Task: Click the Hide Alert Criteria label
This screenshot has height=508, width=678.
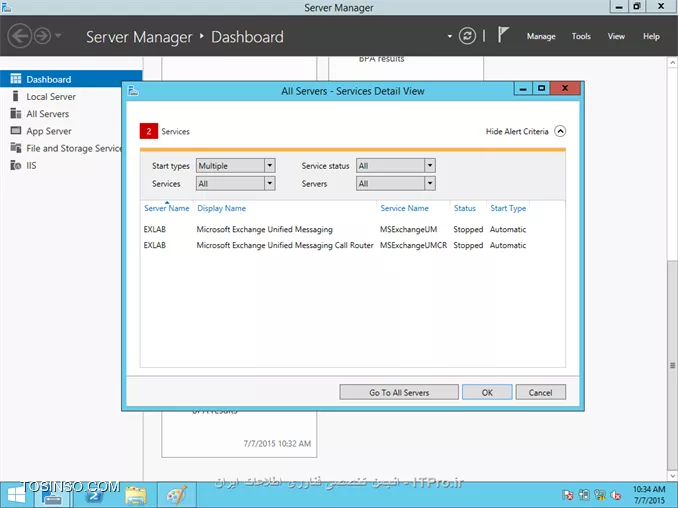Action: pos(517,131)
